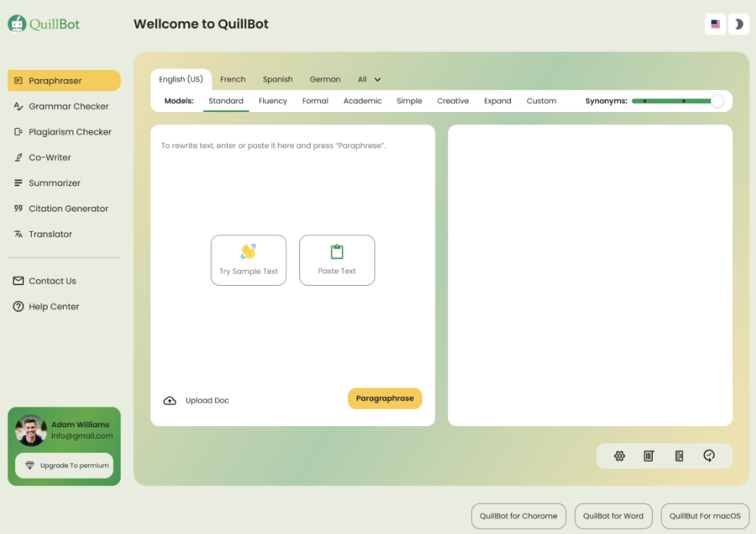
Task: Select the Academic model
Action: pos(362,101)
